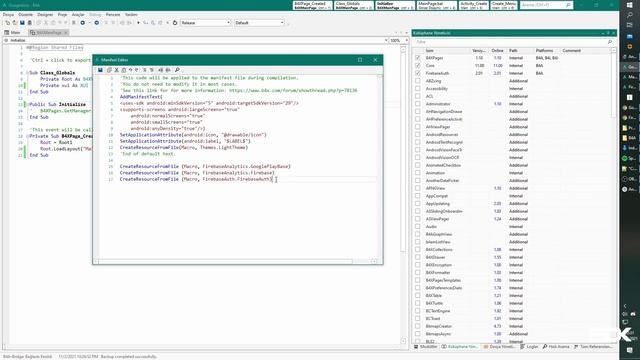The height and width of the screenshot is (360, 640).
Task: Open Windows Start button
Action: point(629,4)
